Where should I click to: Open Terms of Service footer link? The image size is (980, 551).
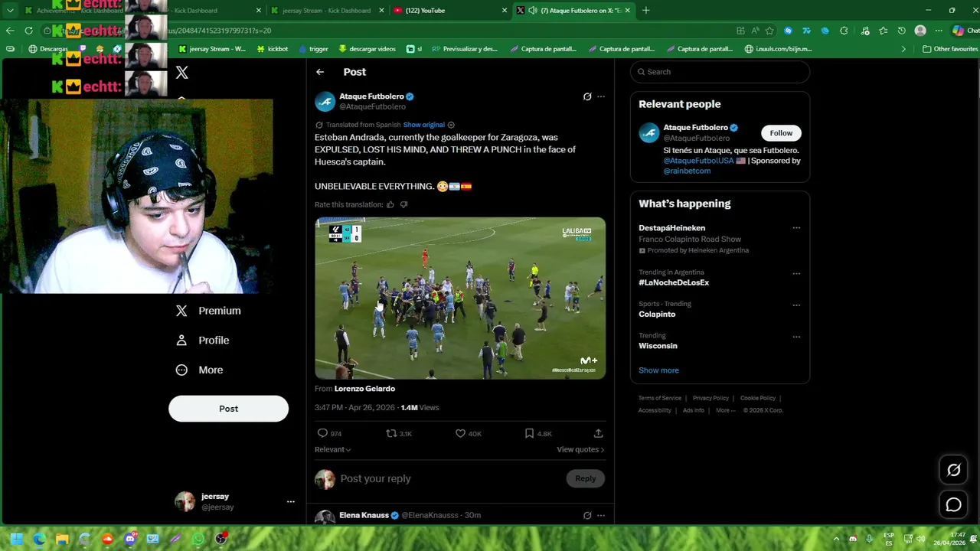point(660,399)
